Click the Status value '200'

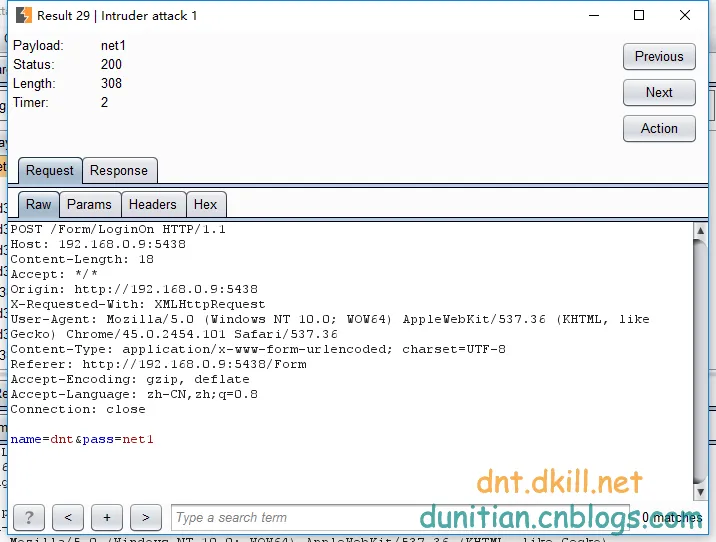(x=111, y=64)
